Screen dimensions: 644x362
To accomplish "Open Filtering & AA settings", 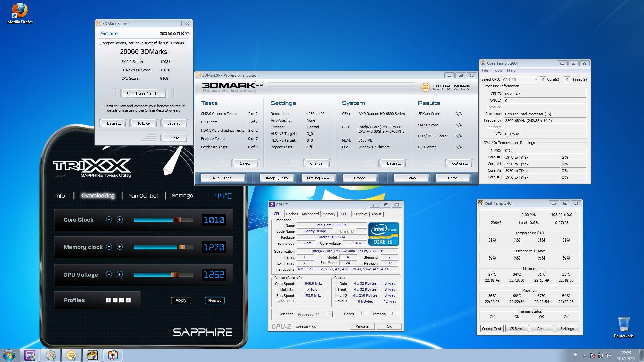I will [x=319, y=178].
